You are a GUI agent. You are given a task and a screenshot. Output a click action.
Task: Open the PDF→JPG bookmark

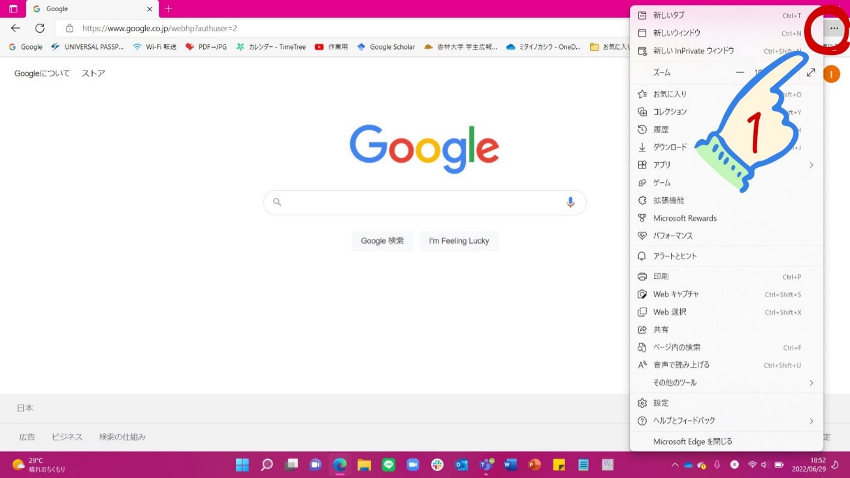[206, 47]
